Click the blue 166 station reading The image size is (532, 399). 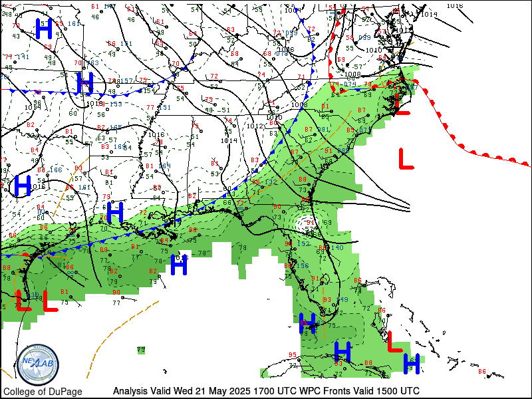coord(56,170)
